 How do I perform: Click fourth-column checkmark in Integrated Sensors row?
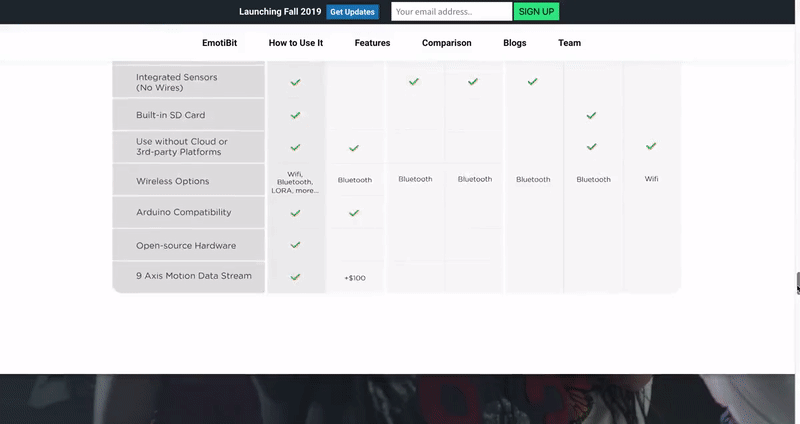click(x=473, y=82)
